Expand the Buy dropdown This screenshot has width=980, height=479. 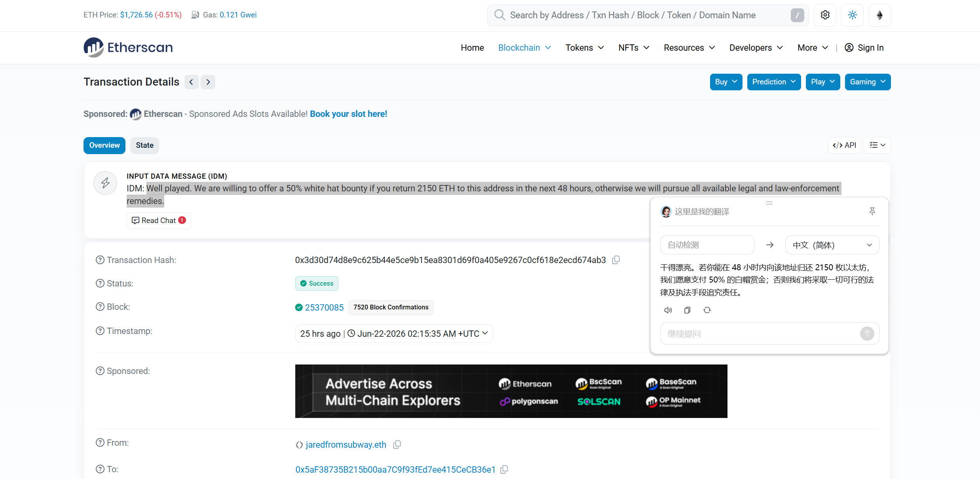point(726,82)
